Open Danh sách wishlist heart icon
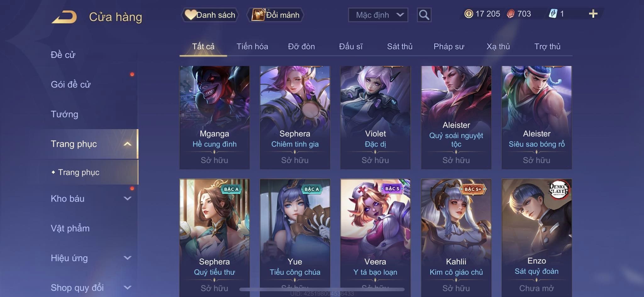644x297 pixels. (190, 15)
